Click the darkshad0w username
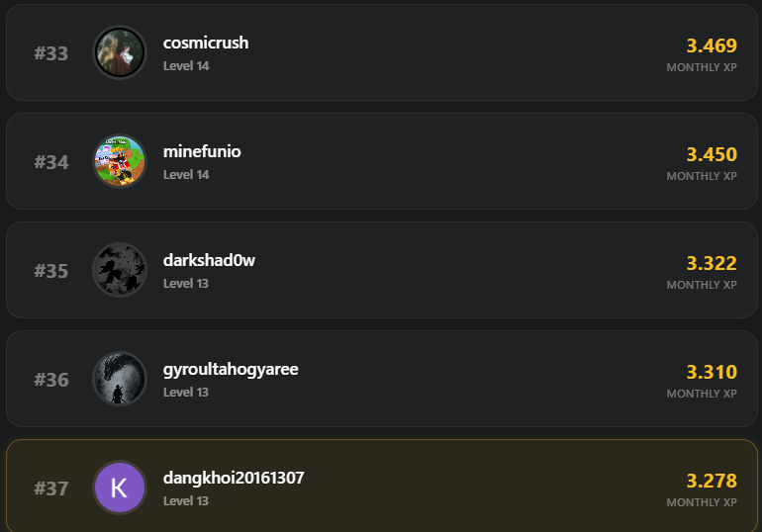Image resolution: width=762 pixels, height=532 pixels. click(x=210, y=260)
